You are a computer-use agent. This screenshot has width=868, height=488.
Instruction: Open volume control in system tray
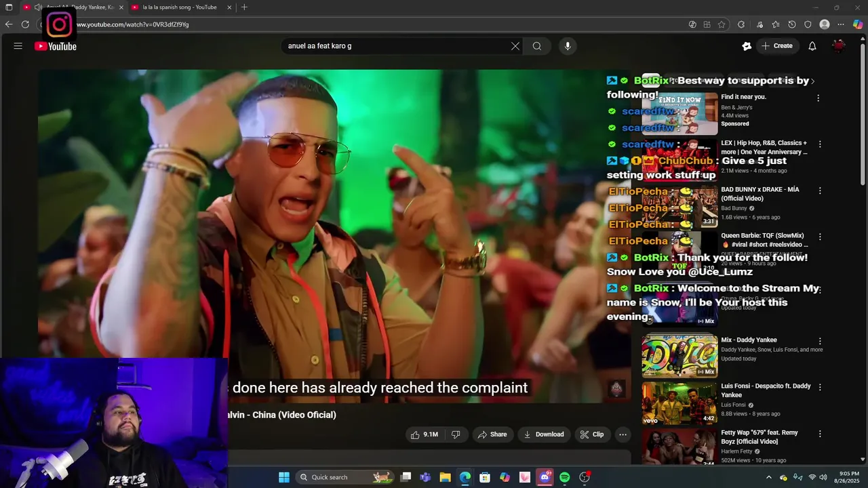point(823,477)
